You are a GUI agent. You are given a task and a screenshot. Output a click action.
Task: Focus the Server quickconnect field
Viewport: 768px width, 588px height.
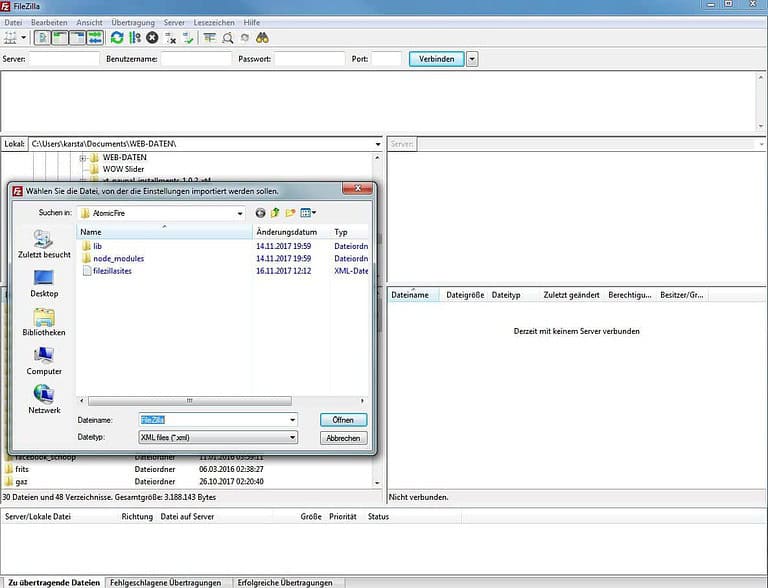click(64, 59)
